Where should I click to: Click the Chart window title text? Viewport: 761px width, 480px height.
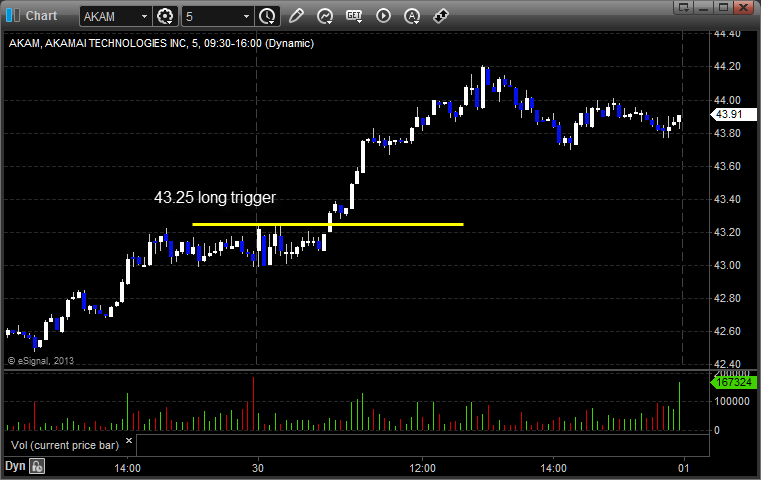(x=41, y=16)
